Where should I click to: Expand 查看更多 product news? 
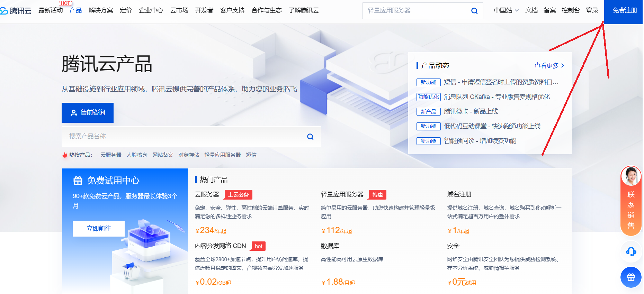pyautogui.click(x=549, y=65)
